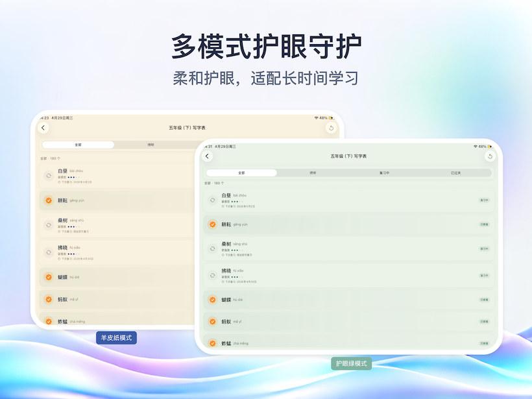532x399 pixels.
Task: Select the 全部 tab in parchment mode
Action: tap(78, 145)
